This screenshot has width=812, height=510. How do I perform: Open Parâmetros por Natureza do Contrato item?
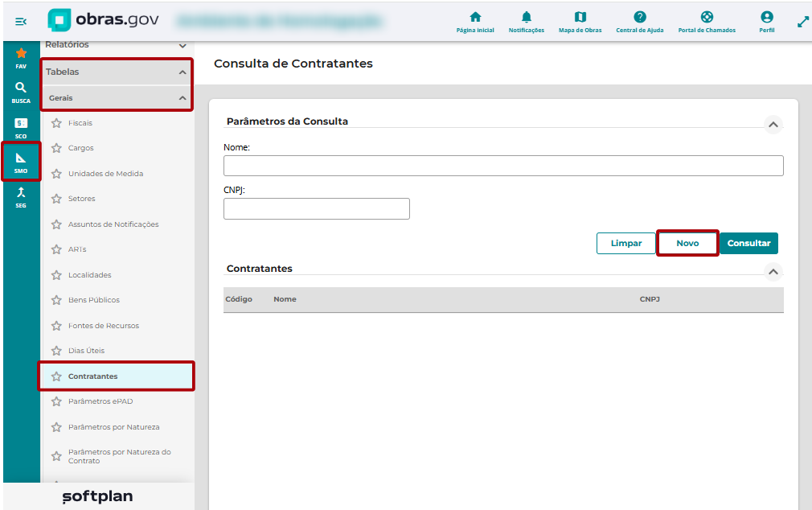pyautogui.click(x=120, y=456)
